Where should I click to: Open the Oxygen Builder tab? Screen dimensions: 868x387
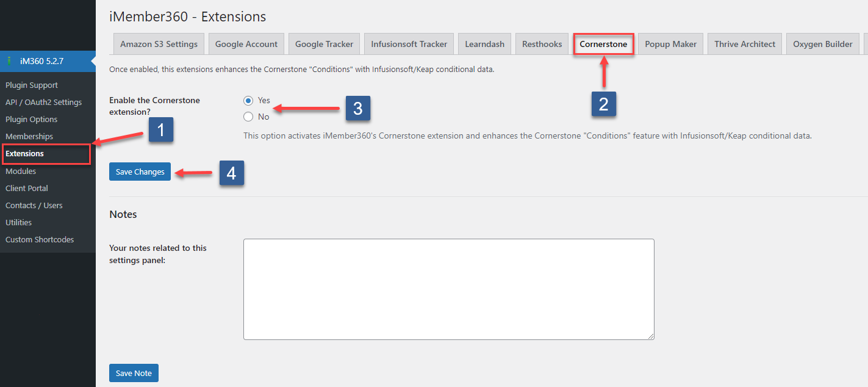(x=822, y=43)
